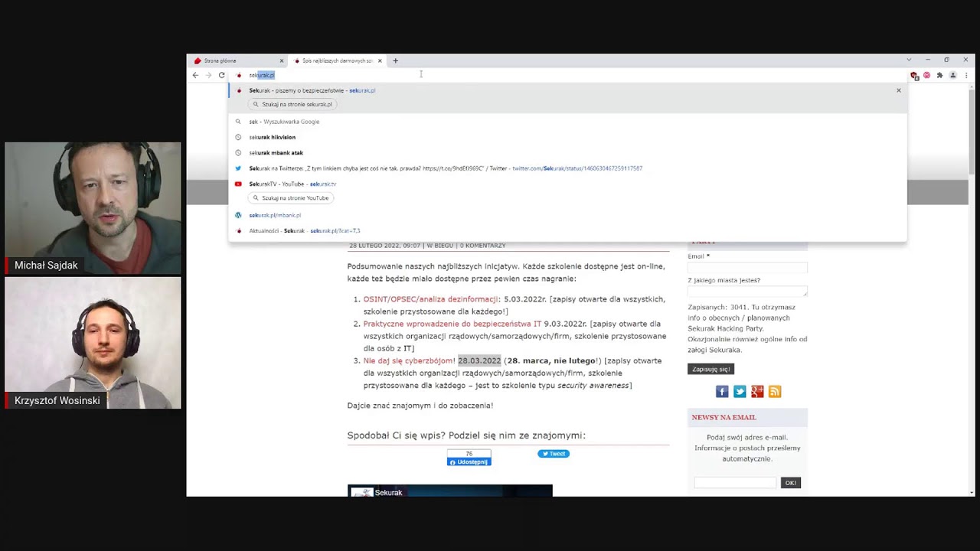Open the Twitter icon in sidebar
The width and height of the screenshot is (980, 551).
(740, 392)
